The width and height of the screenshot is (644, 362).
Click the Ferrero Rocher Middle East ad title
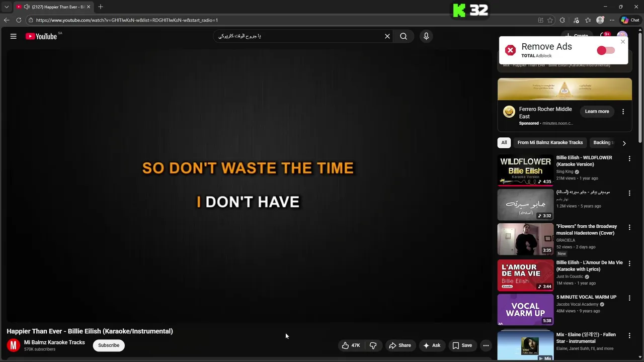point(545,113)
